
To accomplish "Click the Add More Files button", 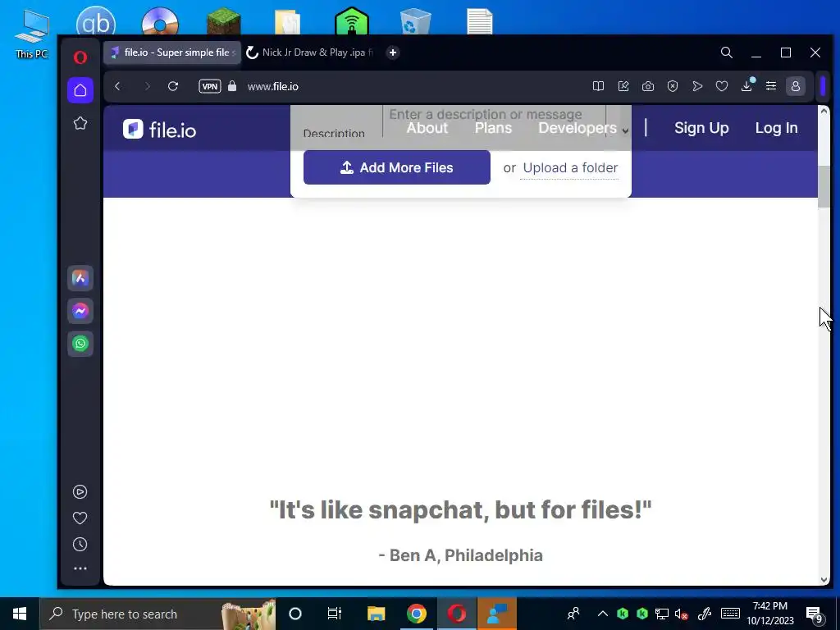I will [x=396, y=167].
